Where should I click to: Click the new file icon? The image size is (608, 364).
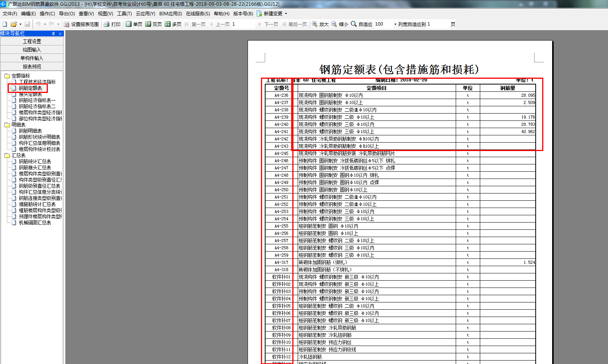tap(5, 24)
